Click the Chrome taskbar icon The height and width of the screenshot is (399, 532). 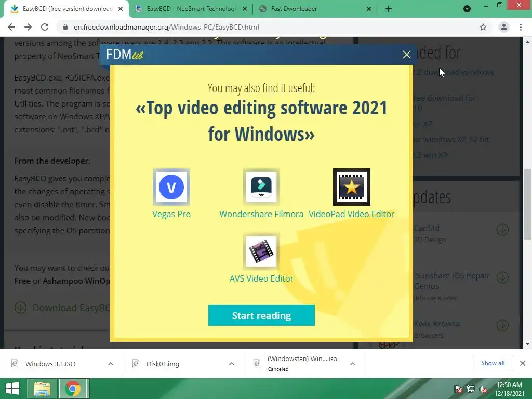tap(73, 389)
